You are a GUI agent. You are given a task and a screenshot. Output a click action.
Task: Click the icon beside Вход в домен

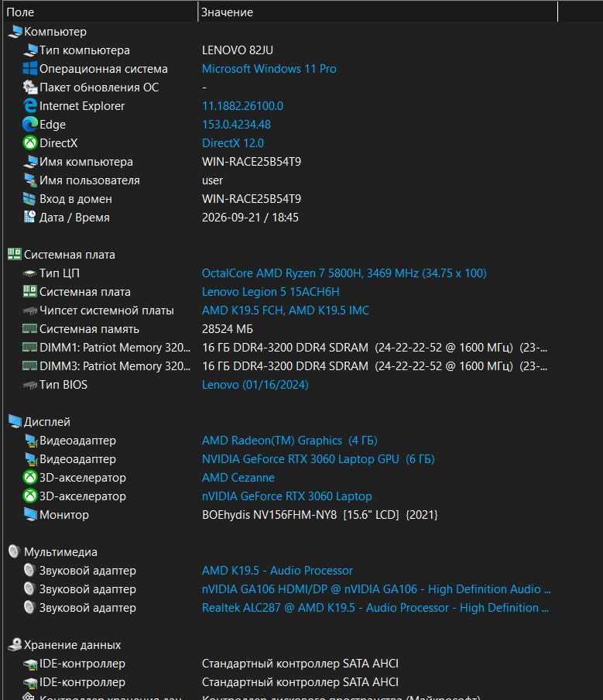pyautogui.click(x=30, y=199)
